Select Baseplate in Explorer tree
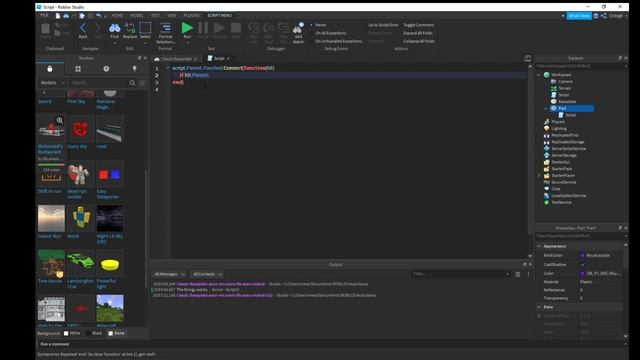 click(x=567, y=102)
